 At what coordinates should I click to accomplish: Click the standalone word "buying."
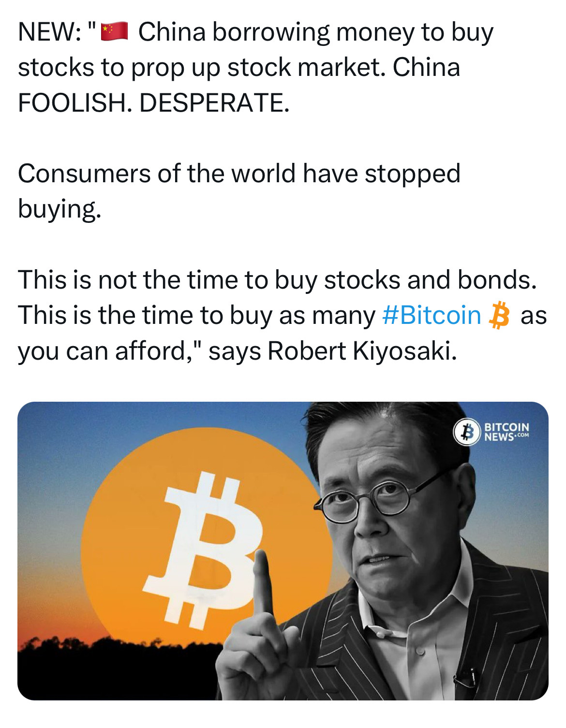point(60,209)
